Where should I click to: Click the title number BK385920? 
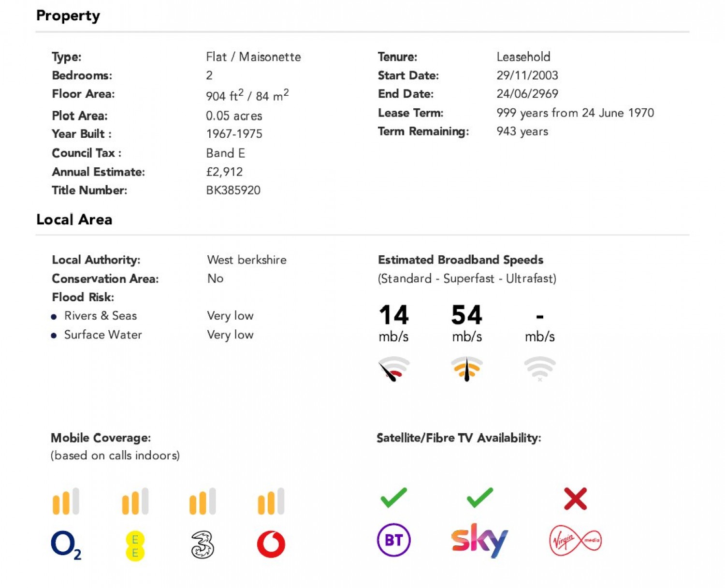pyautogui.click(x=233, y=191)
